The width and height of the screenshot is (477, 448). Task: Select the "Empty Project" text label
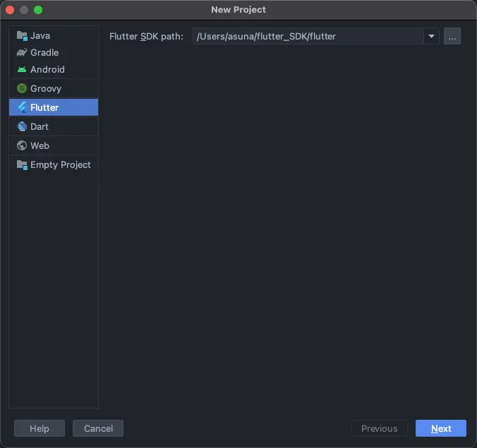click(61, 164)
